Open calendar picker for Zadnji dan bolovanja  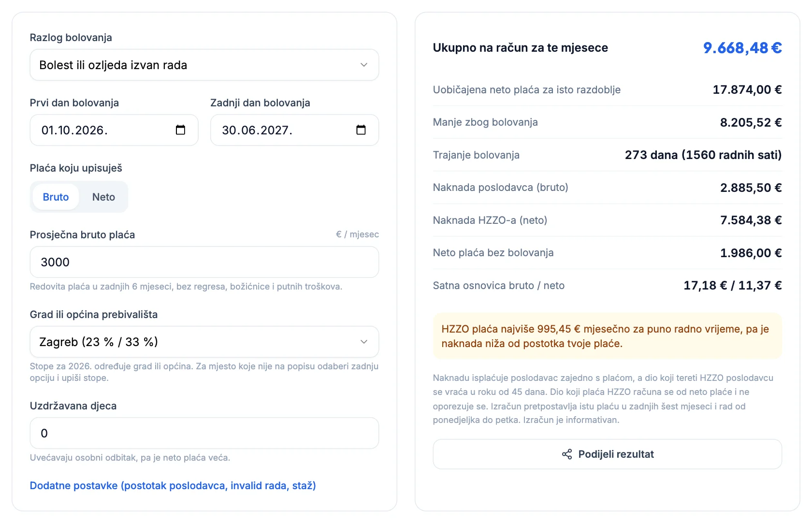tap(361, 130)
